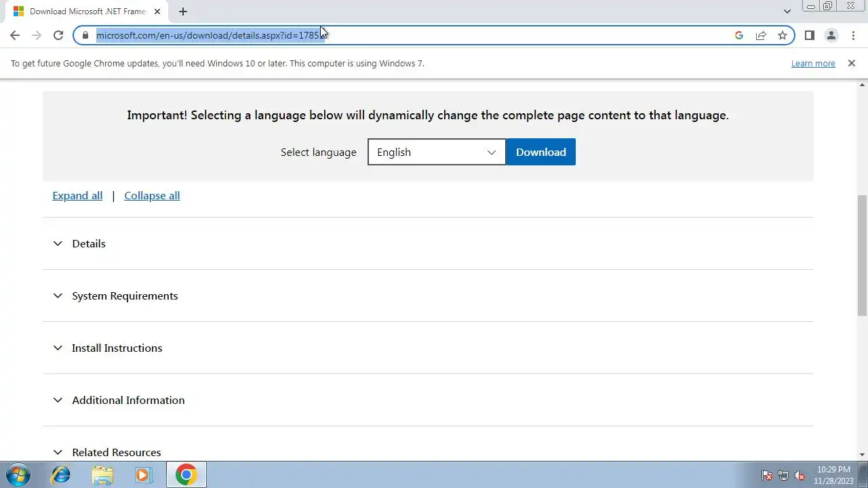
Task: Expand the System Requirements section
Action: coord(428,296)
